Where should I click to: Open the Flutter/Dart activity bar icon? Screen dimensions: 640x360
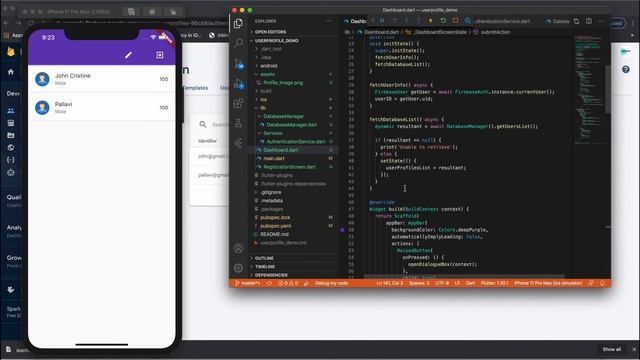pos(238,143)
